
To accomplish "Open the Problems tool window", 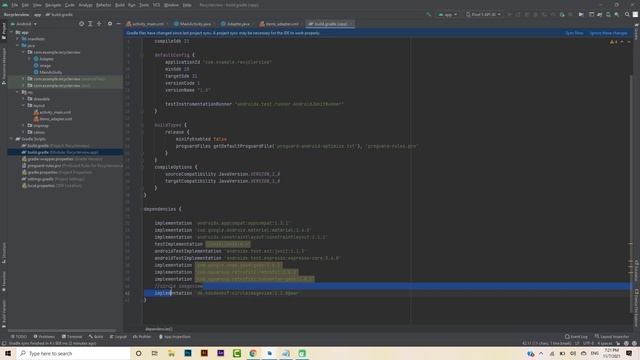I will [44, 337].
